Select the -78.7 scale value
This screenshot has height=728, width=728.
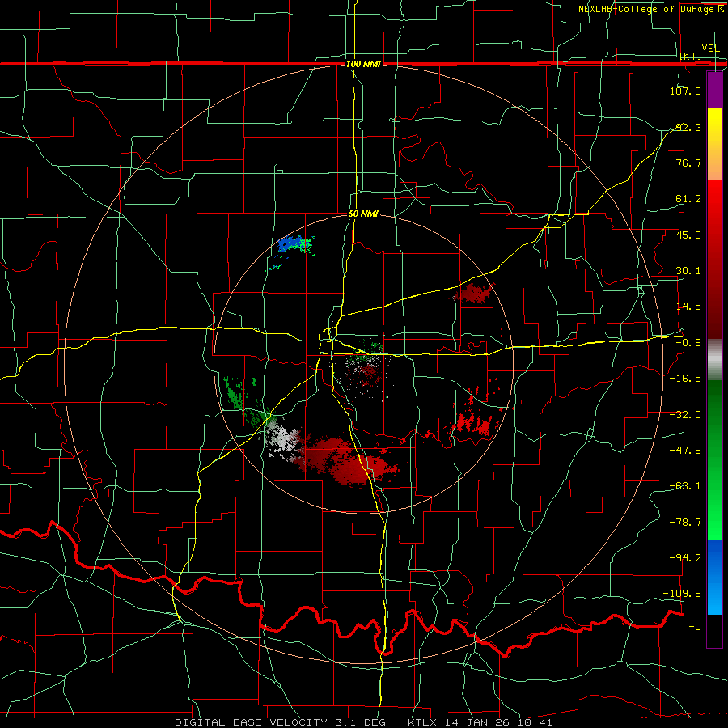pyautogui.click(x=685, y=523)
